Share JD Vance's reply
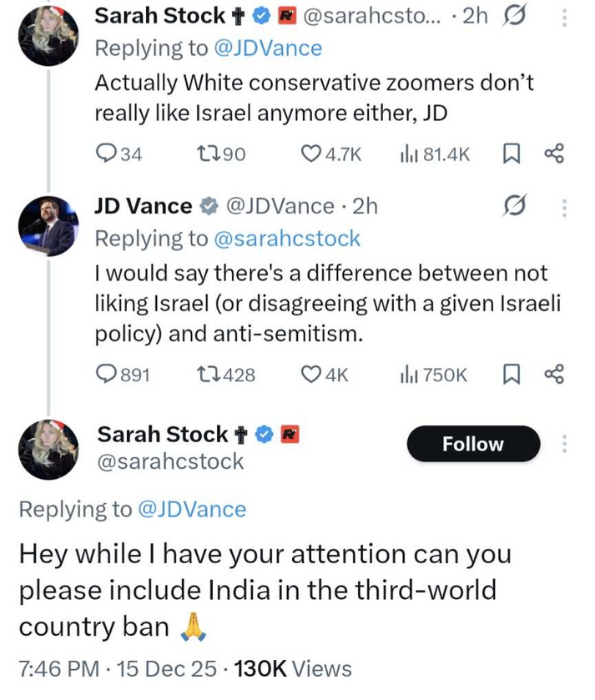The height and width of the screenshot is (700, 595). [554, 375]
